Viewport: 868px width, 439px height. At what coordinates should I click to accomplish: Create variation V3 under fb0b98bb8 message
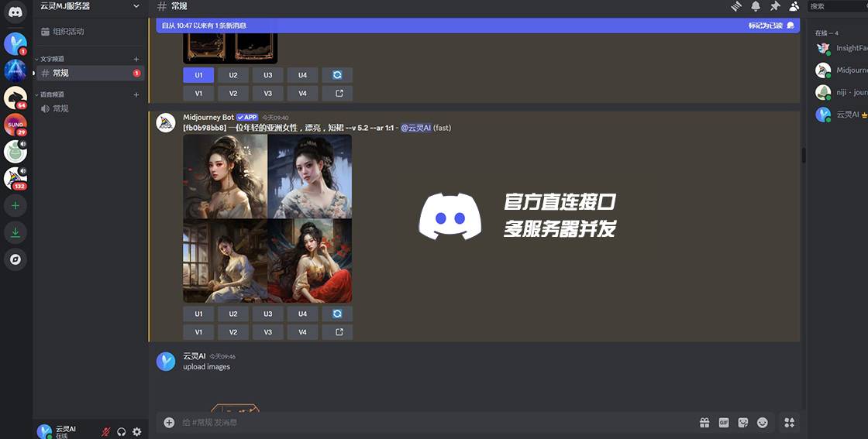tap(268, 332)
